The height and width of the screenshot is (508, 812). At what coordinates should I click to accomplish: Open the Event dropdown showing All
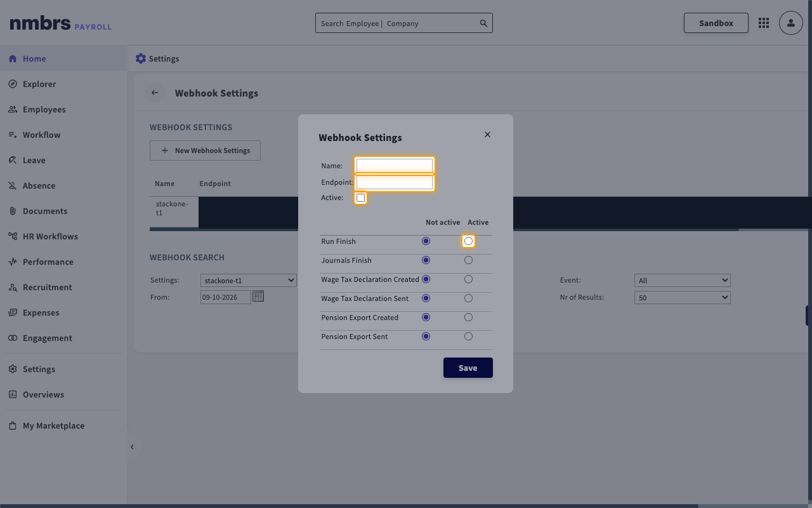(x=683, y=280)
